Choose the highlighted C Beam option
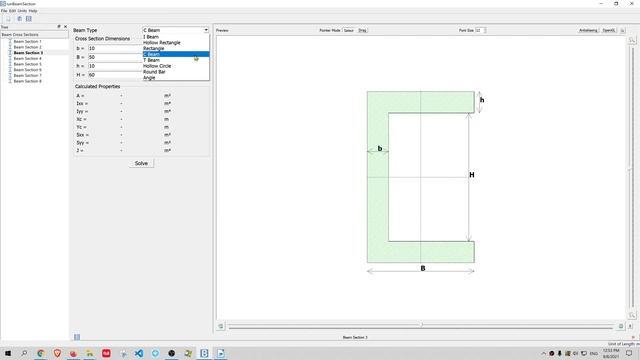Viewport: 640px width, 360px height. pos(176,54)
